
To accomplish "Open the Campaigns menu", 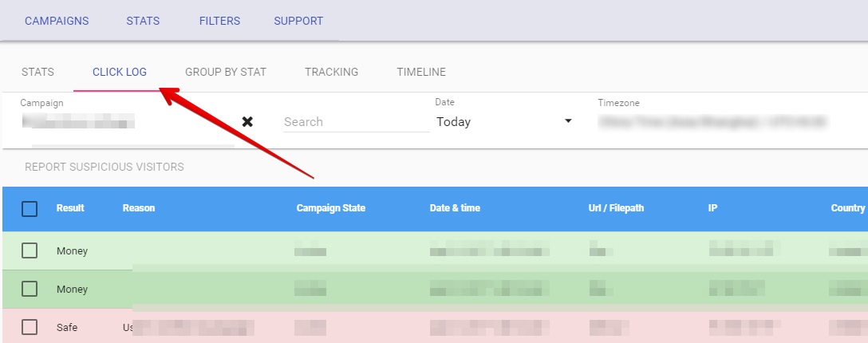I will coord(57,21).
